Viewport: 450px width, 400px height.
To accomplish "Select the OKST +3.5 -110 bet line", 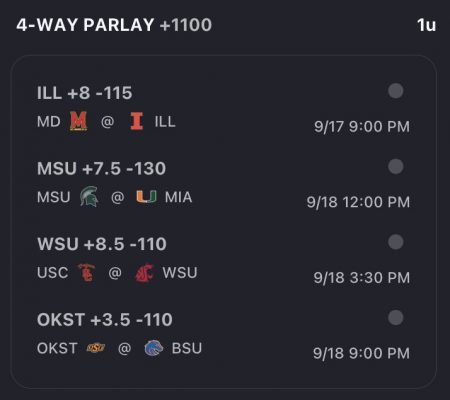I will tap(105, 320).
